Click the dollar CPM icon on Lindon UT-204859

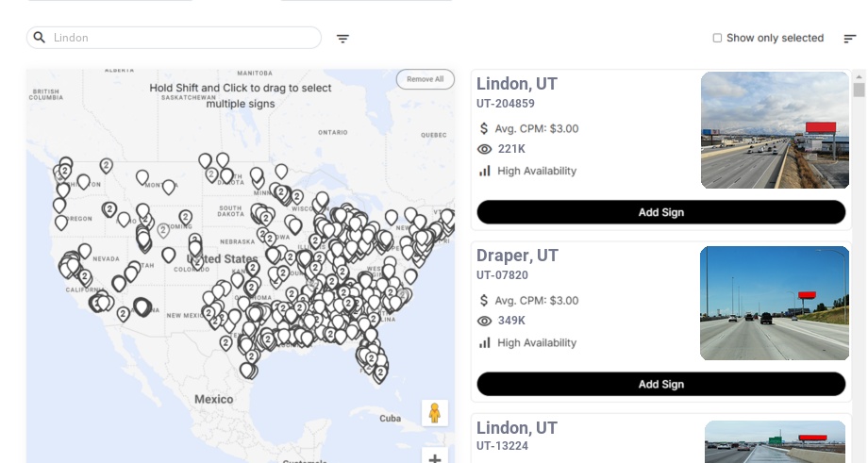(x=484, y=128)
